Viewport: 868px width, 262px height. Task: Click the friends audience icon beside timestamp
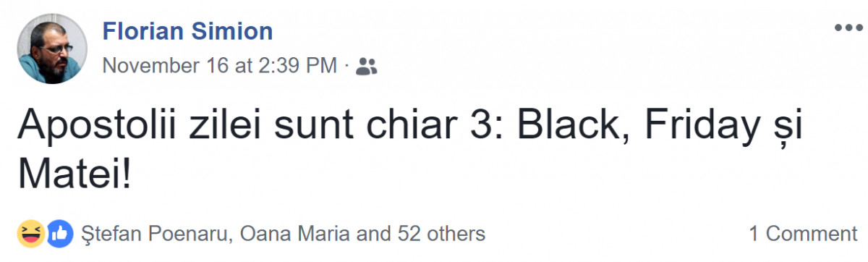(x=367, y=67)
